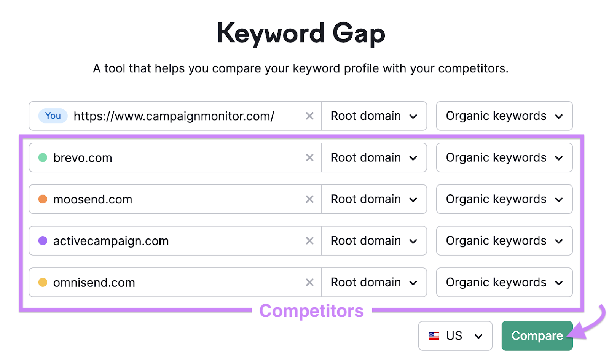This screenshot has height=364, width=609.
Task: Remove brevo.com from the competitor list
Action: coord(309,157)
